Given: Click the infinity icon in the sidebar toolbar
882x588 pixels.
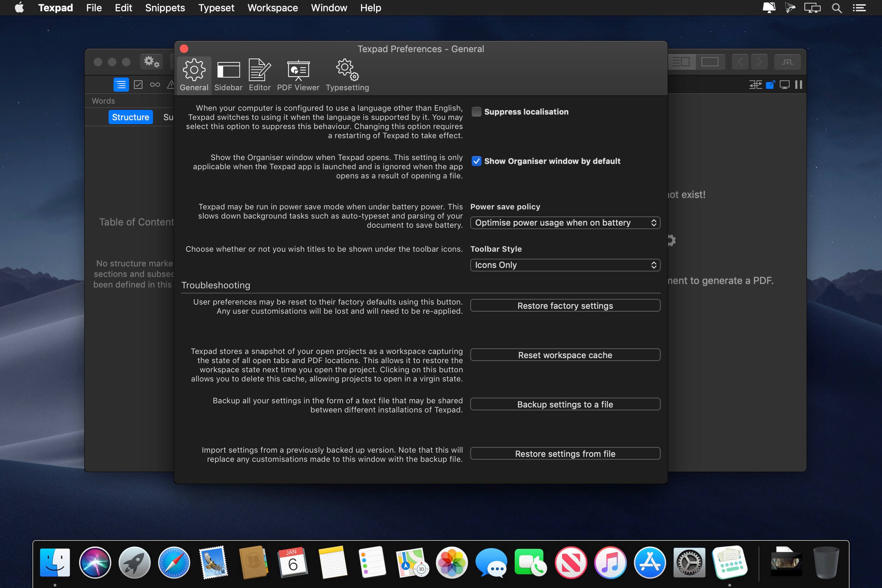Looking at the screenshot, I should pos(155,84).
